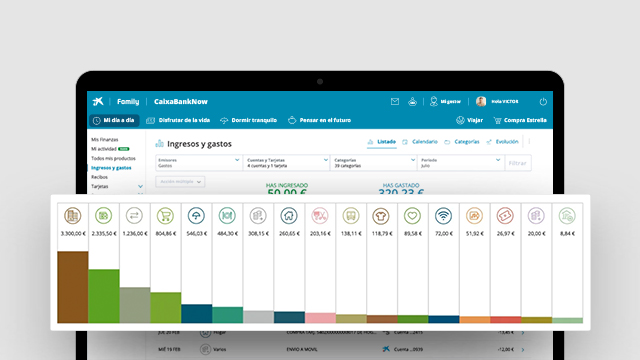
Task: Open the Cuentas y Tarjetas dropdown
Action: [x=287, y=163]
